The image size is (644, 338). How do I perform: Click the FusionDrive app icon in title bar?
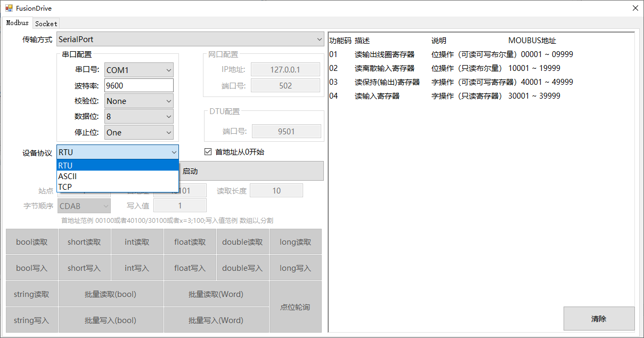tap(9, 9)
